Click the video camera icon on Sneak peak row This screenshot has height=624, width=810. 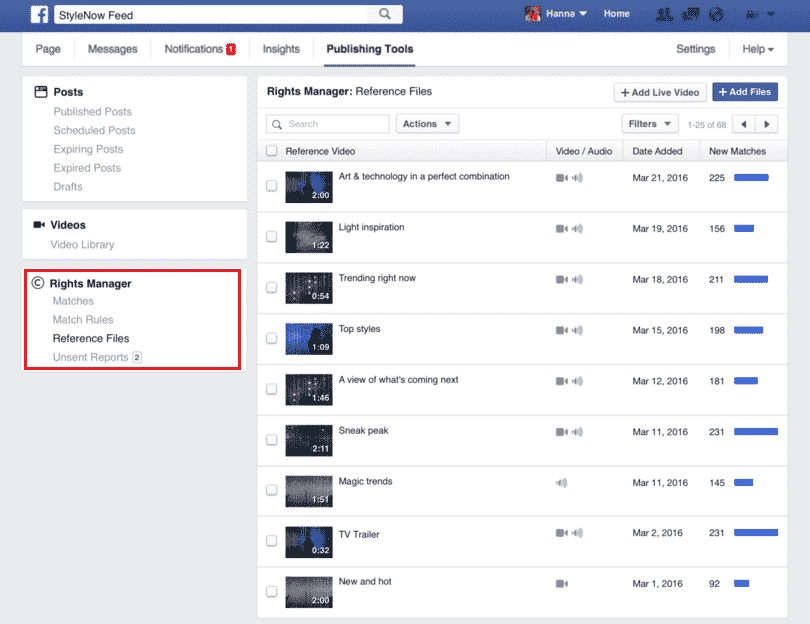click(x=560, y=431)
